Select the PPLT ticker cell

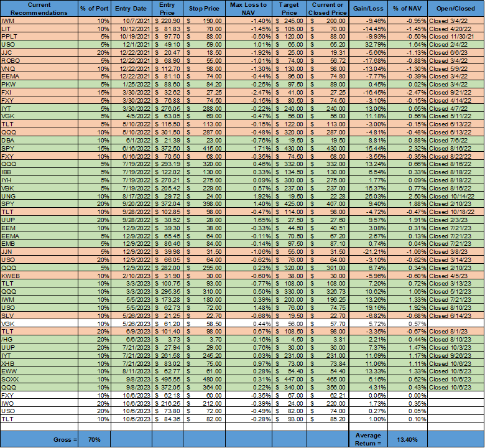coord(39,37)
